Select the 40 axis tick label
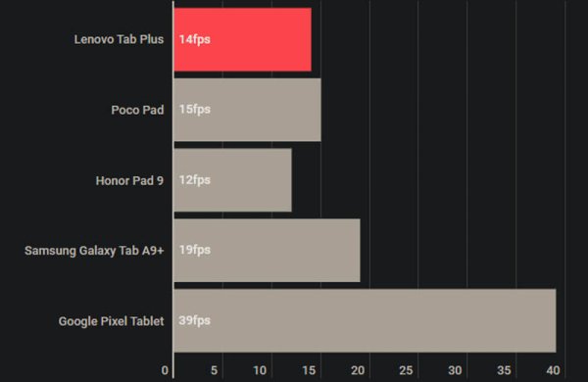 tap(553, 370)
